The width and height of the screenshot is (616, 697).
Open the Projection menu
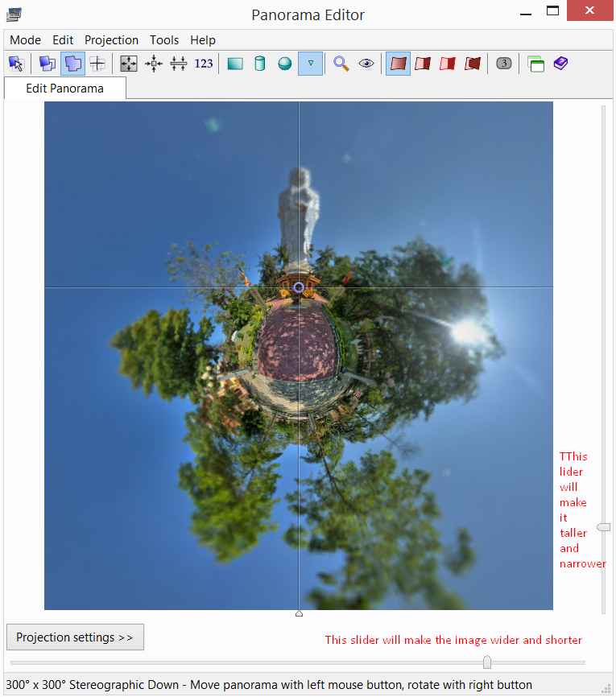coord(111,40)
